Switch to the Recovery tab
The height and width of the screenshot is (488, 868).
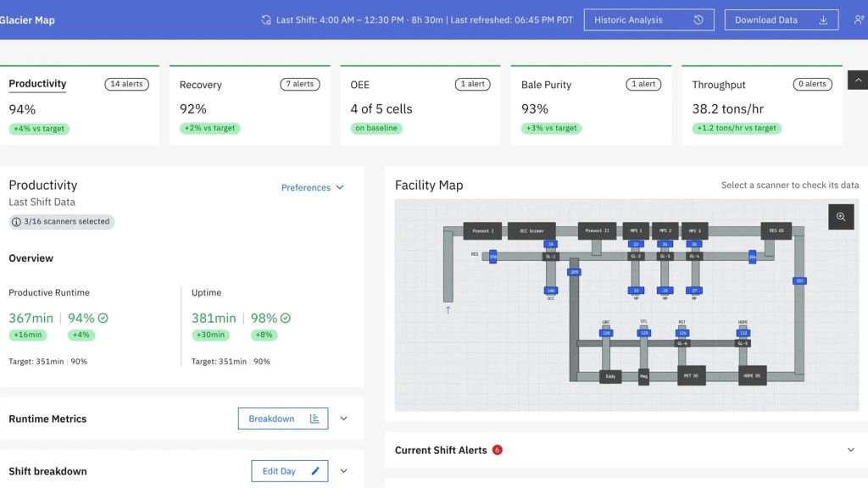[x=200, y=85]
